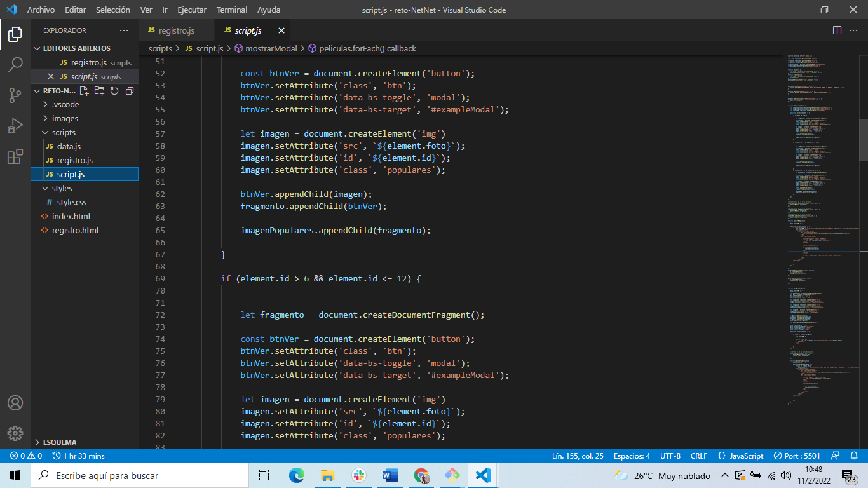Click the VS Code logo icon in title bar
This screenshot has height=488, width=868.
(11, 10)
